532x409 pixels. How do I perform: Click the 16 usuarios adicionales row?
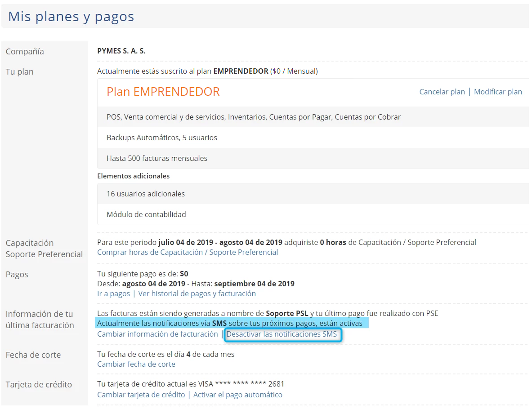(x=146, y=194)
